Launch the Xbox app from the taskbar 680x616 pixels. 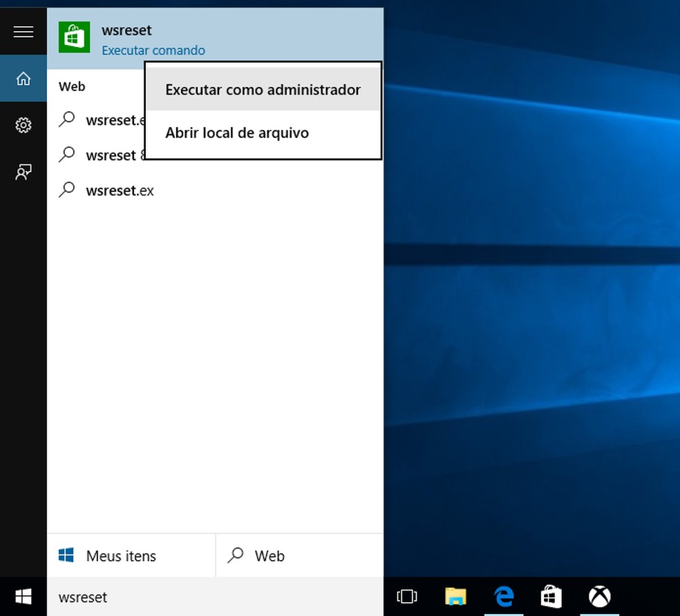(599, 597)
